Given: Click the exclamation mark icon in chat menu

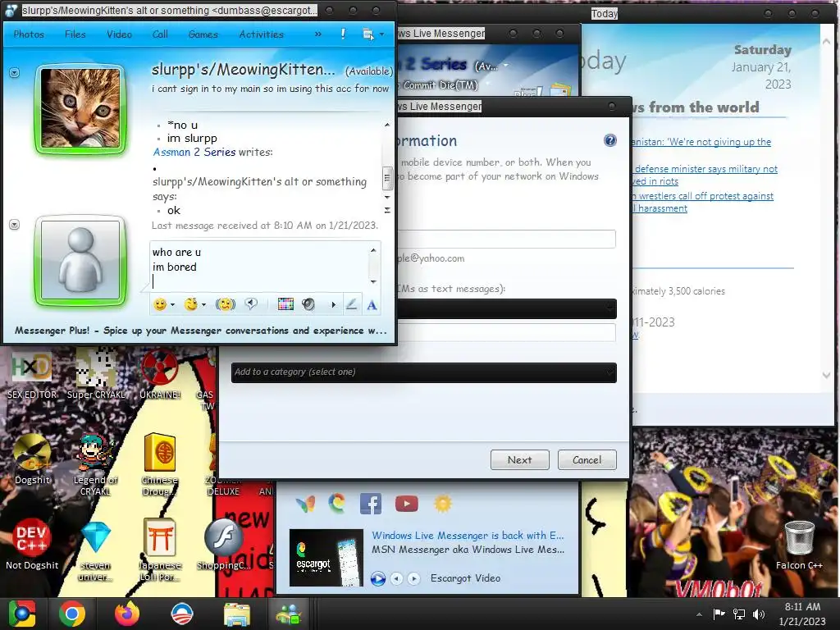Looking at the screenshot, I should pyautogui.click(x=343, y=34).
